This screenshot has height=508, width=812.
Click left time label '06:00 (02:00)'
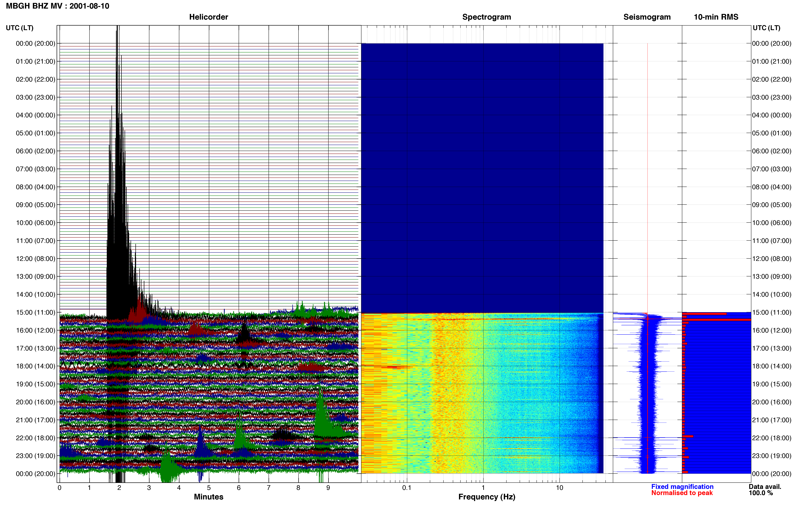(x=36, y=151)
